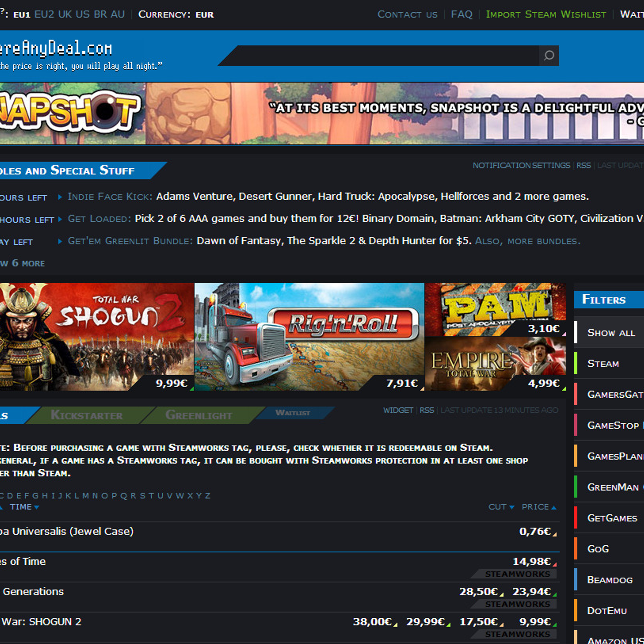Viewport: 644px width, 644px height.
Task: Filter deals by letter M
Action: tap(86, 496)
